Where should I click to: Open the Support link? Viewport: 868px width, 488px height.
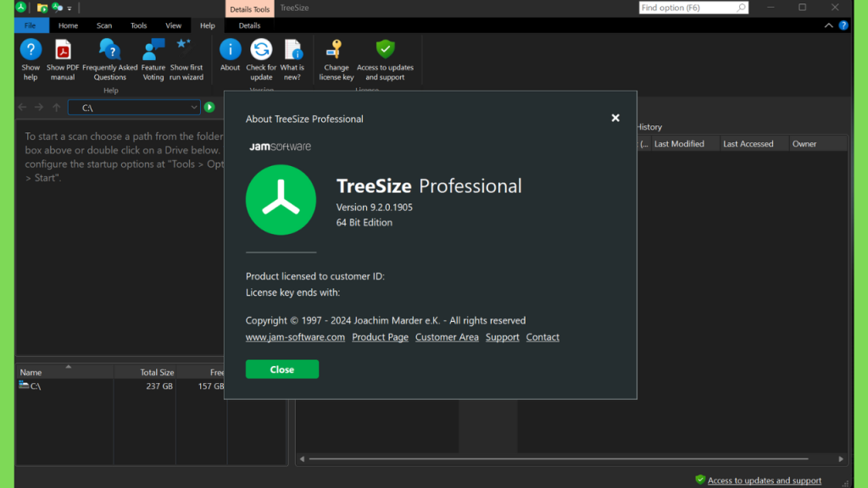[502, 337]
